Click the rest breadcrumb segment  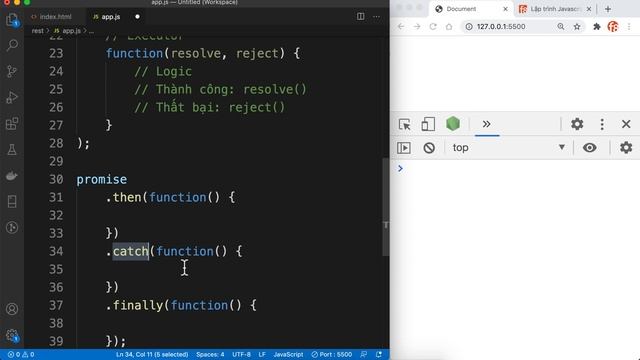click(x=38, y=31)
